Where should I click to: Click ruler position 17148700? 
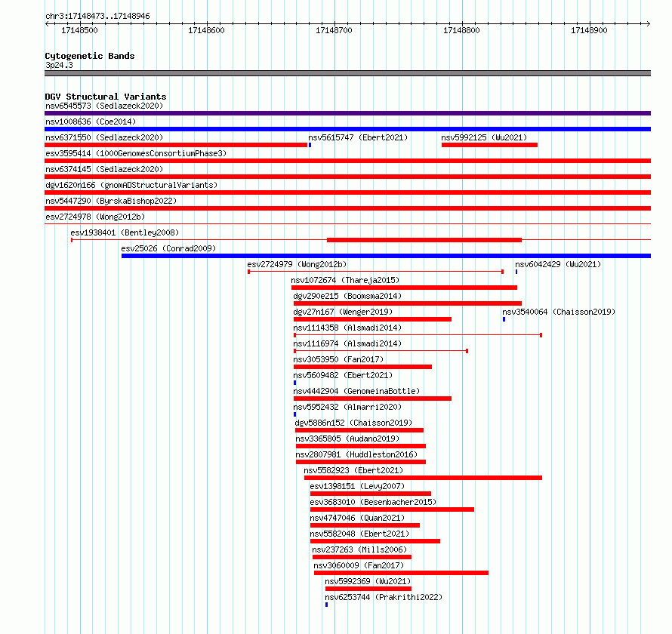coord(334,30)
